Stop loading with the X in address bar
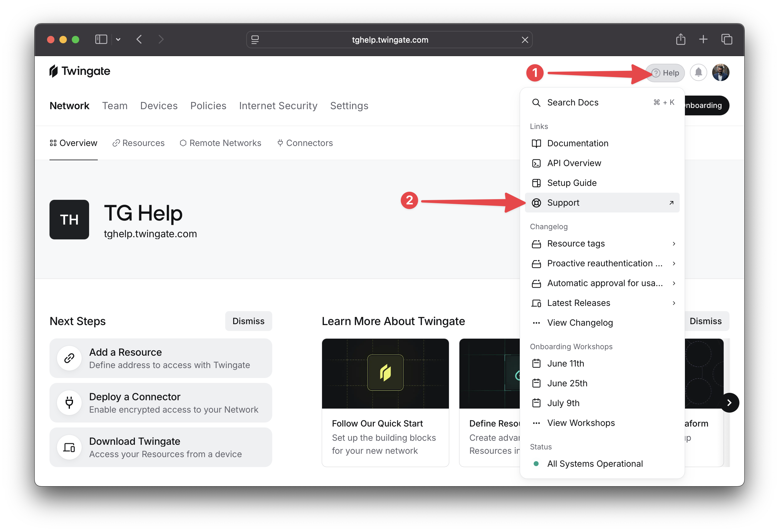The width and height of the screenshot is (779, 532). pos(525,40)
